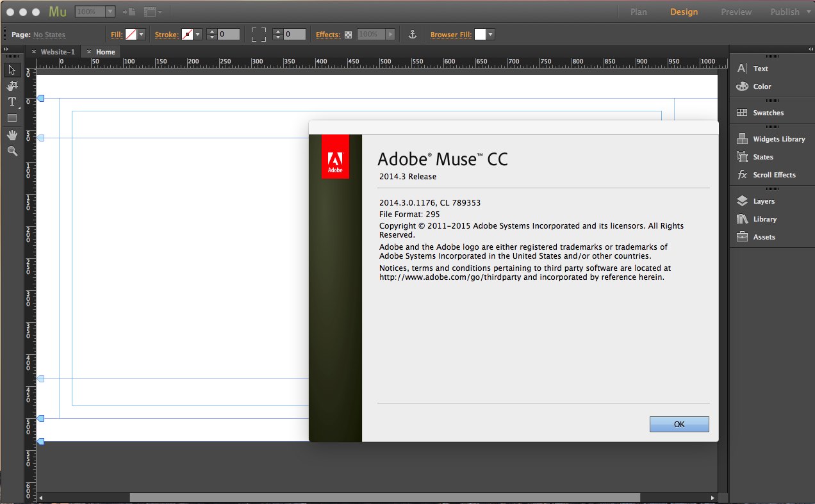Select the Text tool
Image resolution: width=815 pixels, height=504 pixels.
pos(12,102)
